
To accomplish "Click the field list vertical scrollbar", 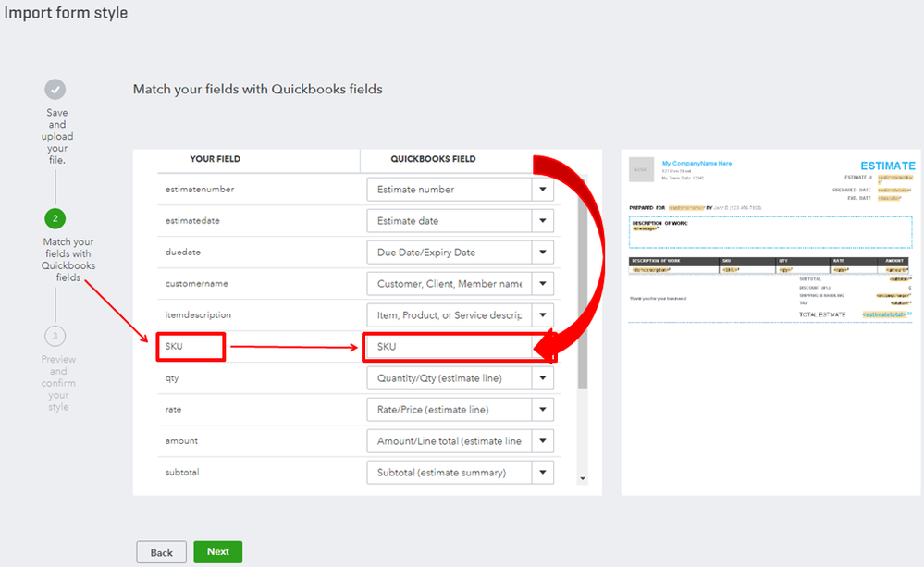I will pos(582,277).
